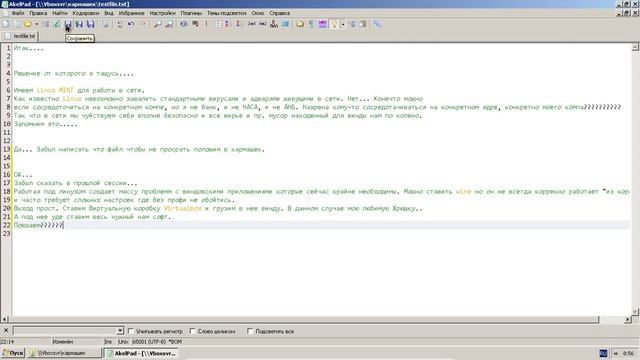
Task: Click the Undo arrow icon
Action: (x=131, y=24)
